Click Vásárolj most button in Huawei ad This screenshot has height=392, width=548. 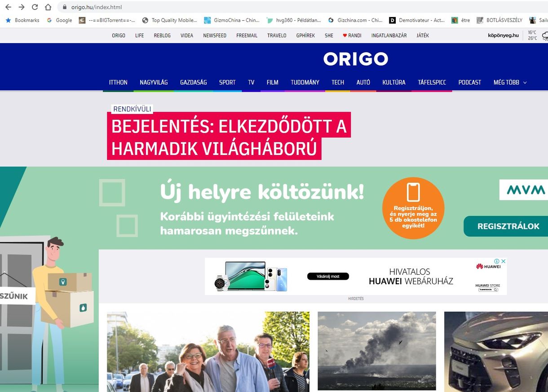click(328, 276)
